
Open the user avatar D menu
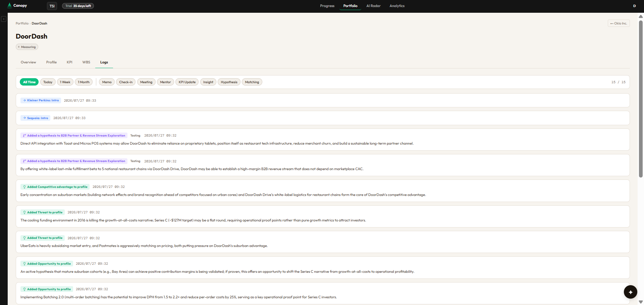[x=634, y=6]
